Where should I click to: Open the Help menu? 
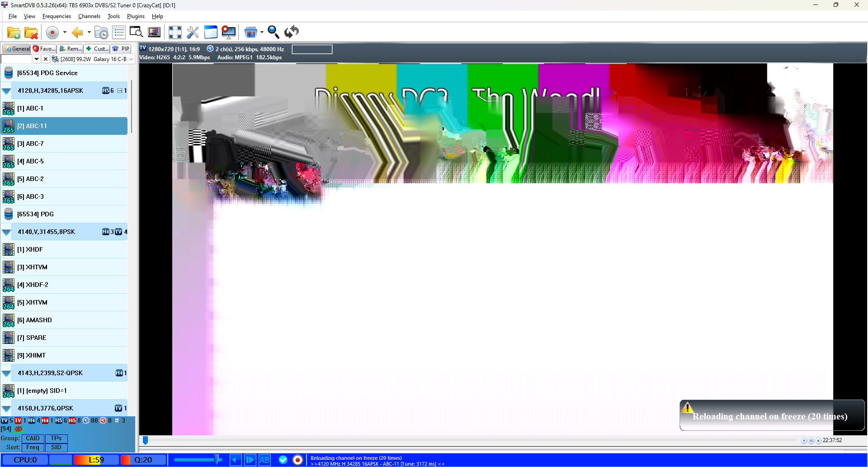coord(157,16)
